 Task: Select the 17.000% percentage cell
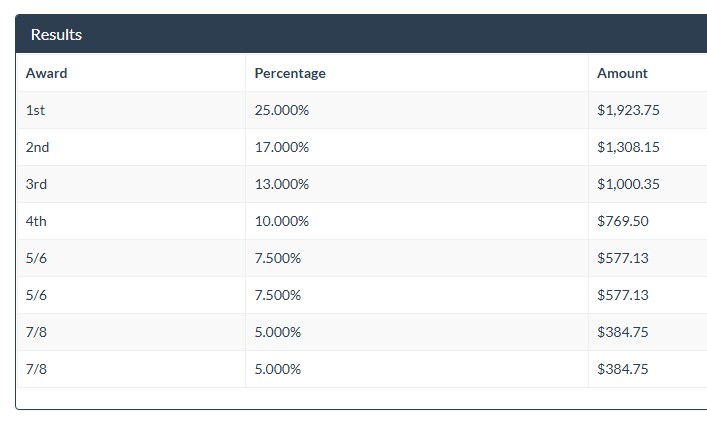click(282, 147)
